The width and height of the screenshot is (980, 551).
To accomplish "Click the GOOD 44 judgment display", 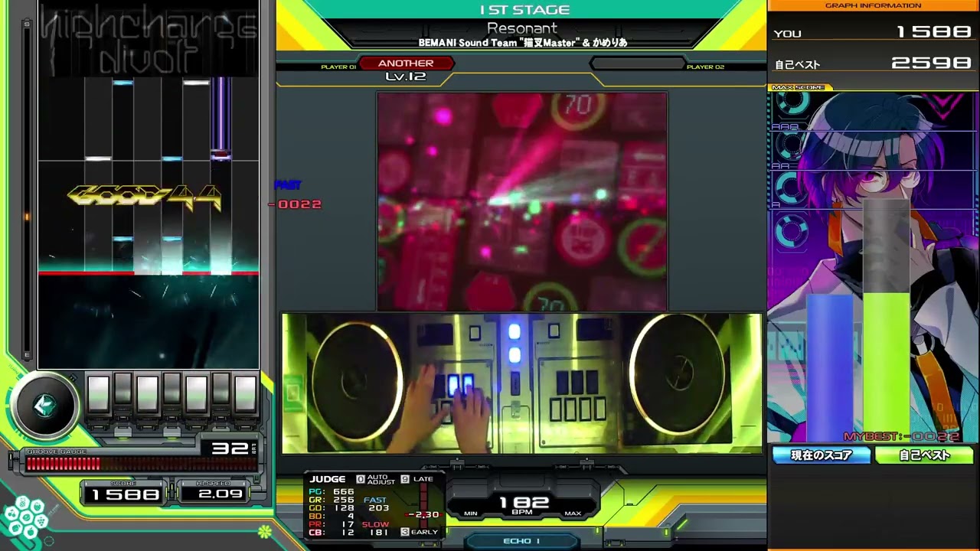I will pos(144,197).
